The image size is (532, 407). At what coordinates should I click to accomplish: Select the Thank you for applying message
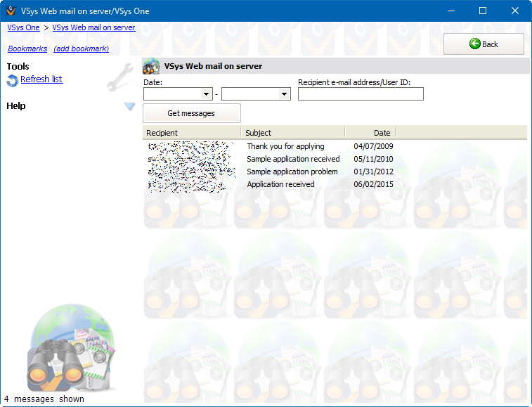[285, 146]
